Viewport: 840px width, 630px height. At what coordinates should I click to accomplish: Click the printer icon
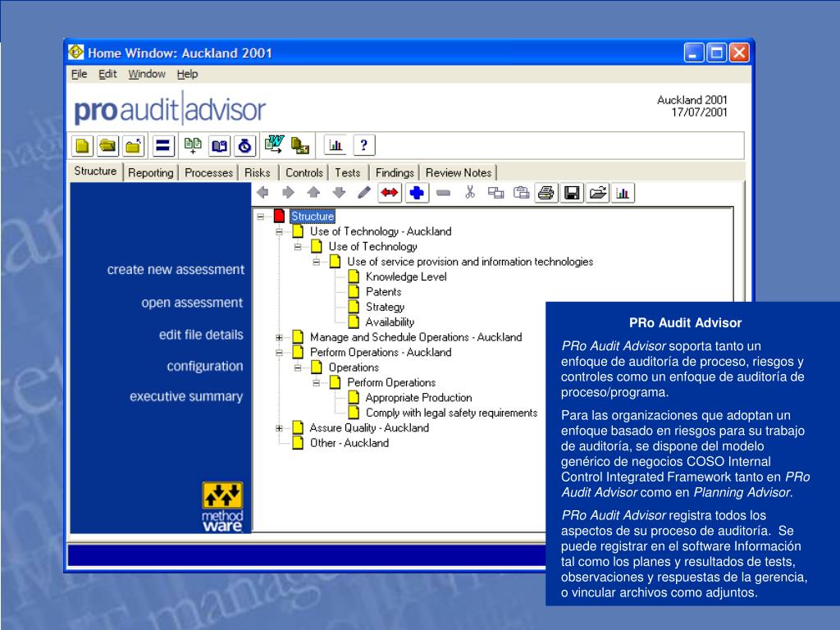point(546,193)
